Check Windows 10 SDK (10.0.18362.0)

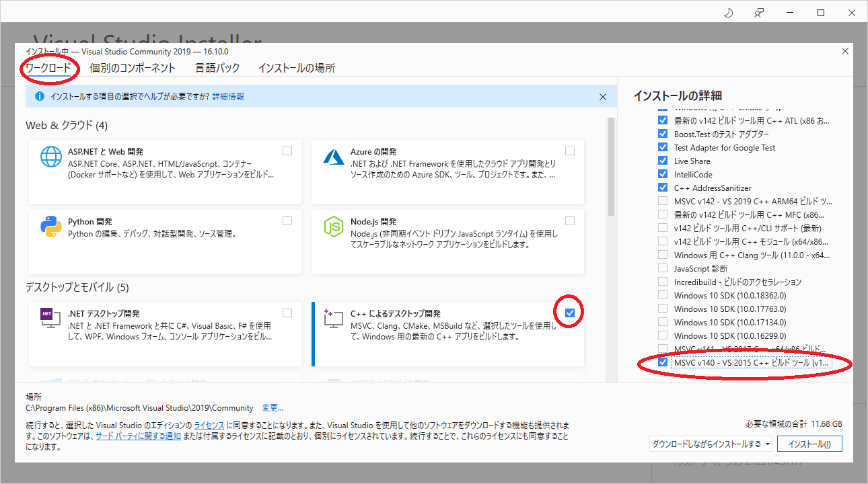point(662,295)
